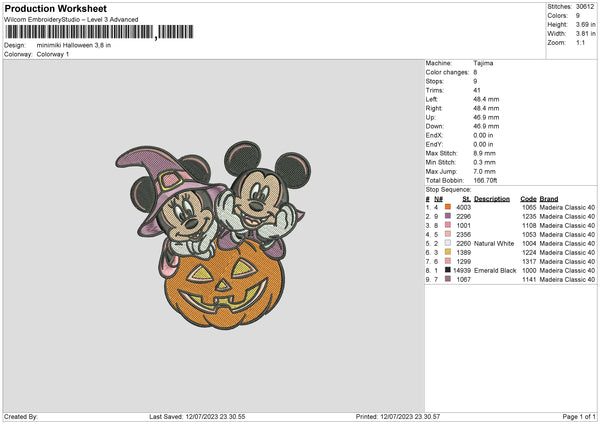Click the thread code 1065

click(x=529, y=207)
